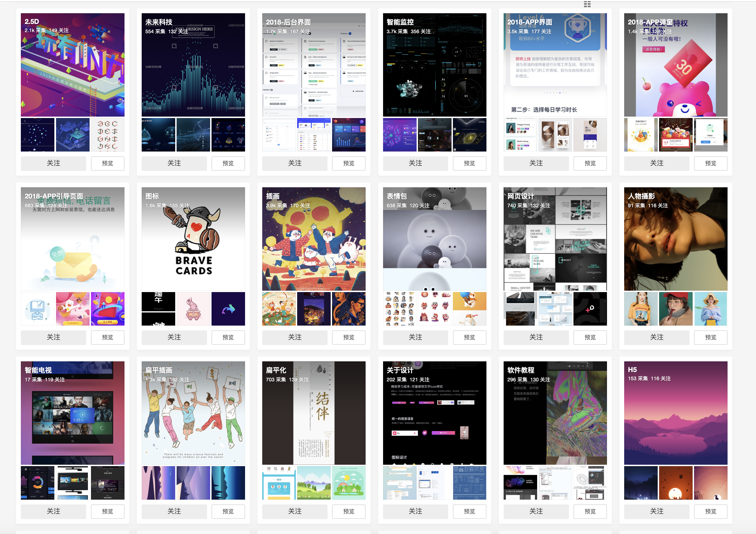Open the BRAVE CARDS cover in 图标 board

193,244
